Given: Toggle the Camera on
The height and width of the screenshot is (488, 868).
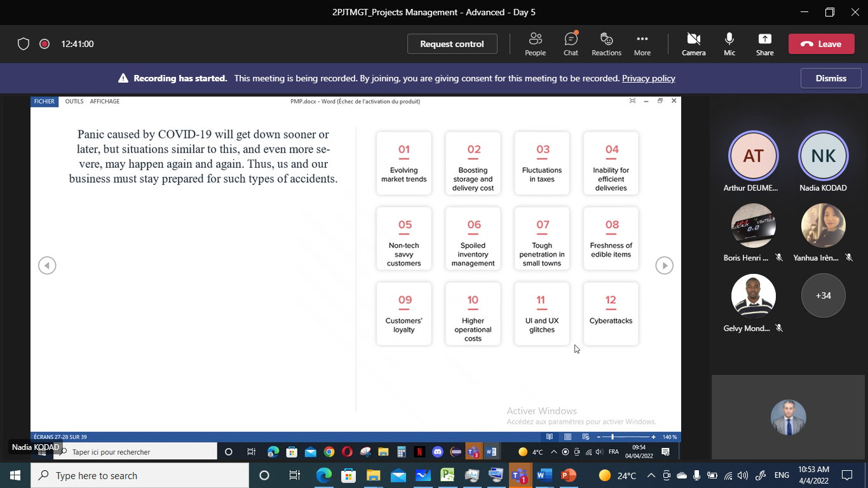Looking at the screenshot, I should [693, 44].
